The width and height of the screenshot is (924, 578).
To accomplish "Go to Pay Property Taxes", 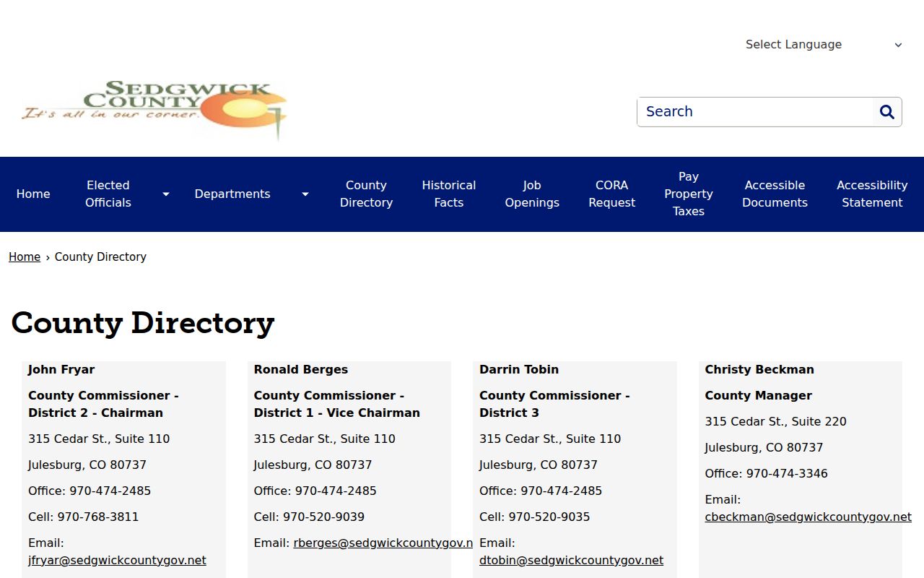I will pyautogui.click(x=689, y=194).
